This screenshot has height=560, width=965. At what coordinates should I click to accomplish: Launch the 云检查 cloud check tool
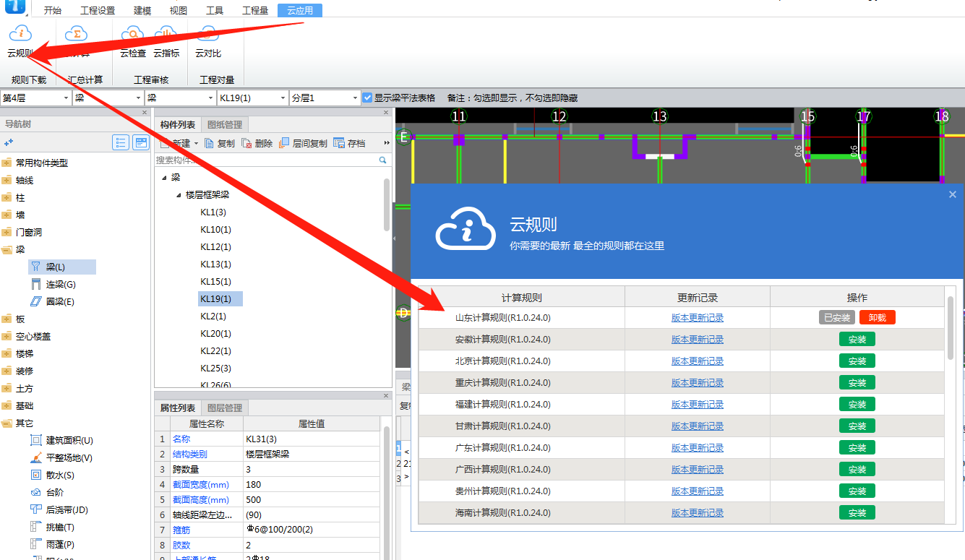[x=133, y=41]
